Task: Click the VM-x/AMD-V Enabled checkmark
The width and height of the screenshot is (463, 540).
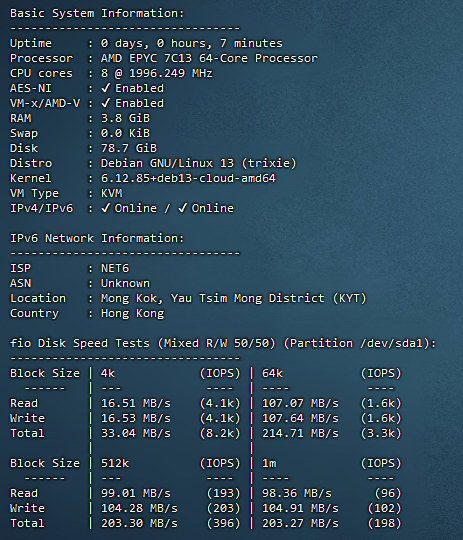Action: pos(105,103)
